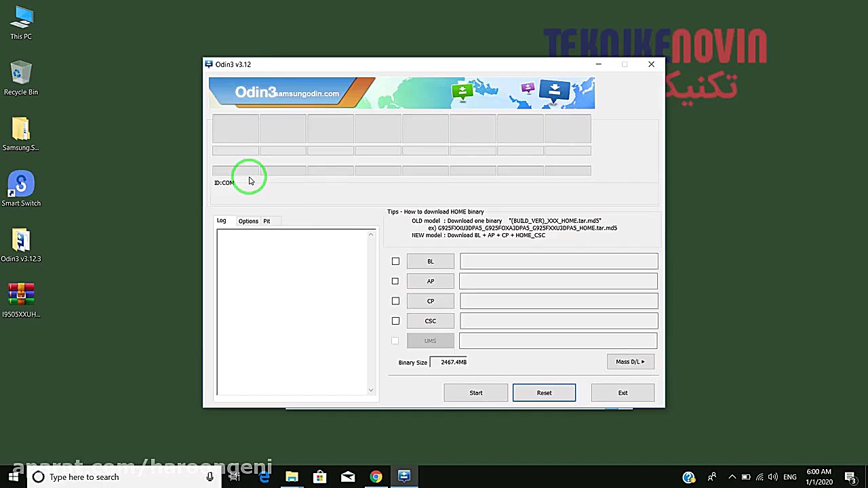This screenshot has height=488, width=868.
Task: Click the Log scrollbar up arrow
Action: coord(371,235)
